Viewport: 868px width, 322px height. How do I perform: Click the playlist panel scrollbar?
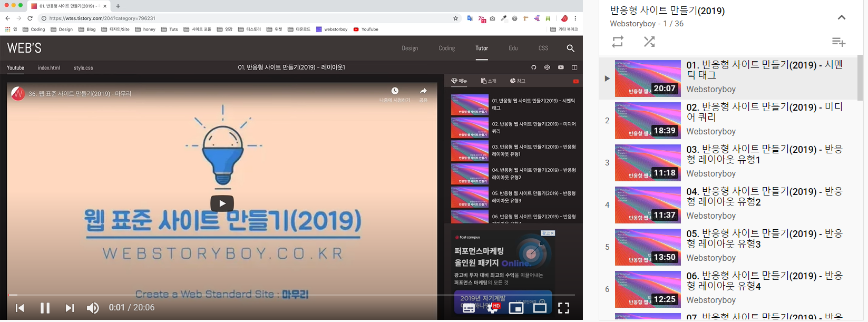[x=860, y=77]
